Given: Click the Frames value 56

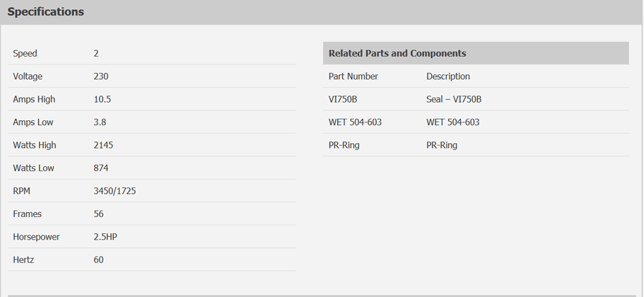Looking at the screenshot, I should (x=98, y=214).
